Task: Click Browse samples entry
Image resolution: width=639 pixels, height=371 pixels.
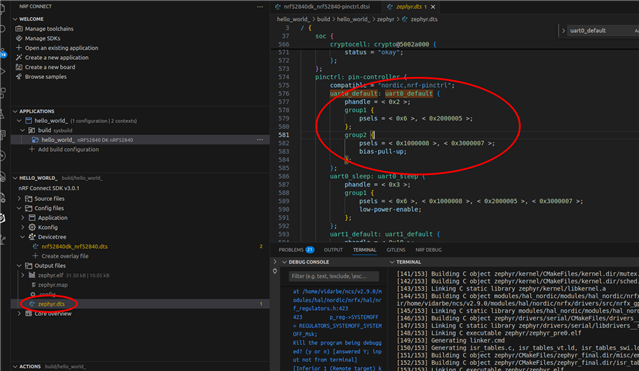Action: [x=46, y=77]
